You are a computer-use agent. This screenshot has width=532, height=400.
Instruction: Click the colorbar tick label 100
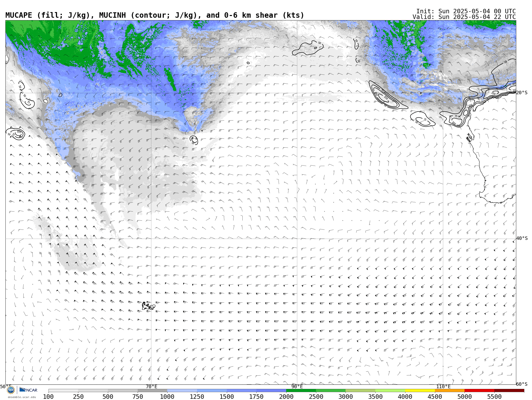point(49,397)
